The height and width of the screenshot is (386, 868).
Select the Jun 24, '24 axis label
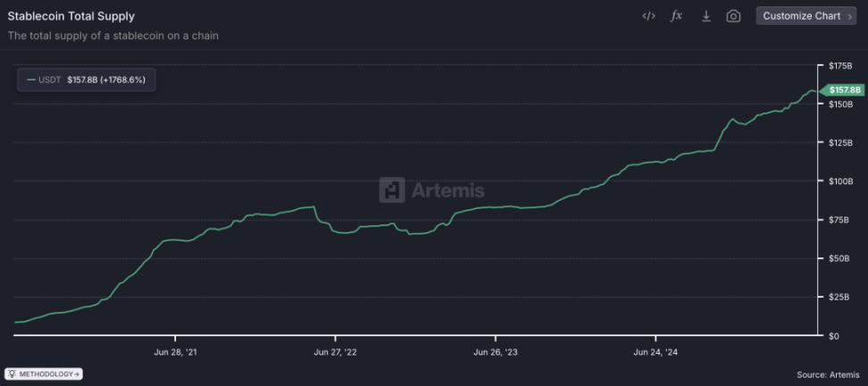[x=655, y=352]
